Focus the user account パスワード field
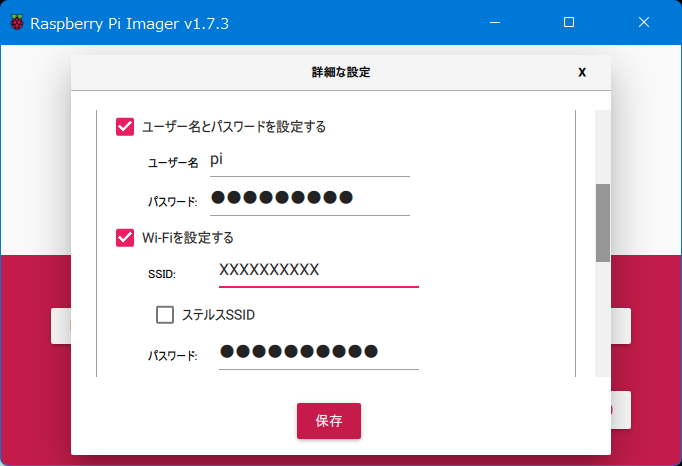This screenshot has width=682, height=466. [x=310, y=200]
